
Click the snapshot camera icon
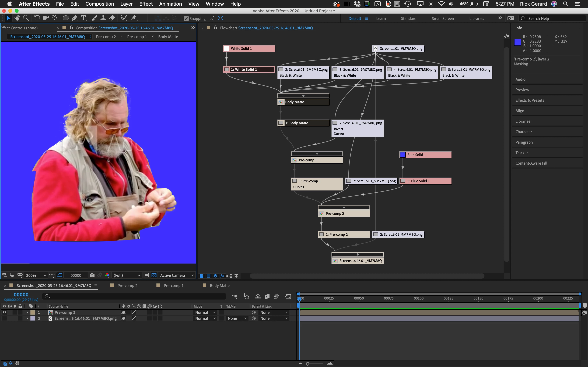pyautogui.click(x=92, y=275)
